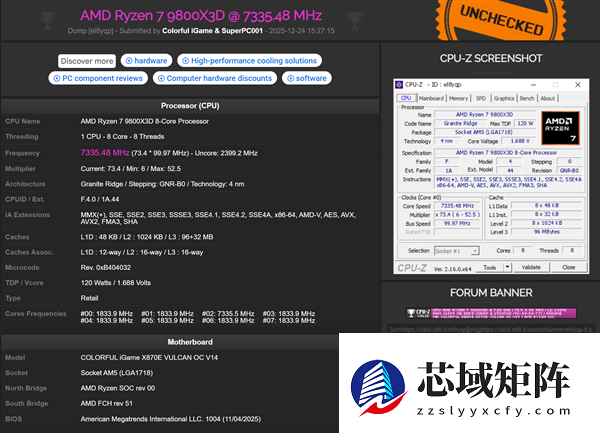Screen dimensions: 600x433
Task: Click the page title AMD Ryzen 7 9800X3D @ 7335.48 MHz
Action: tap(201, 16)
